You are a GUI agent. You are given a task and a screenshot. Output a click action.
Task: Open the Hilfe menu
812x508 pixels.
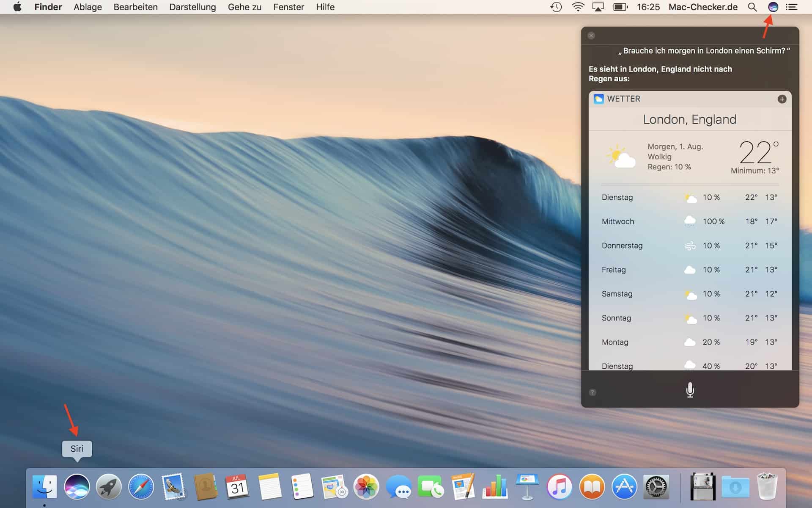(325, 7)
